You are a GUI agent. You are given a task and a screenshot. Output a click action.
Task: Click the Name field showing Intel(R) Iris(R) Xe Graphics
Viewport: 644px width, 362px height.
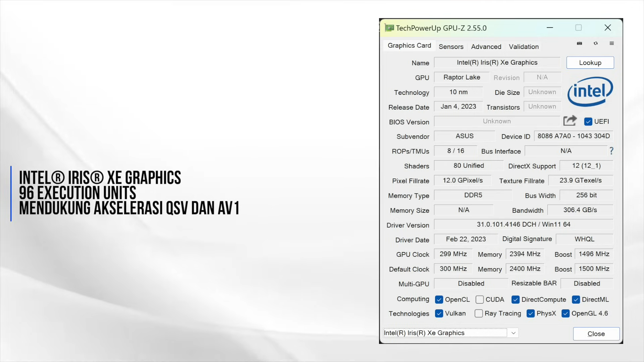pos(497,62)
